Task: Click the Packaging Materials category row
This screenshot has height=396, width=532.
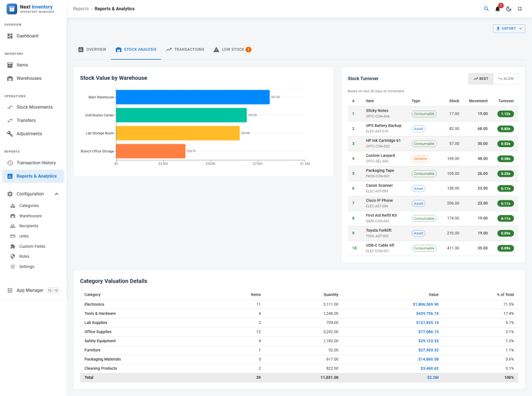Action: (299, 359)
